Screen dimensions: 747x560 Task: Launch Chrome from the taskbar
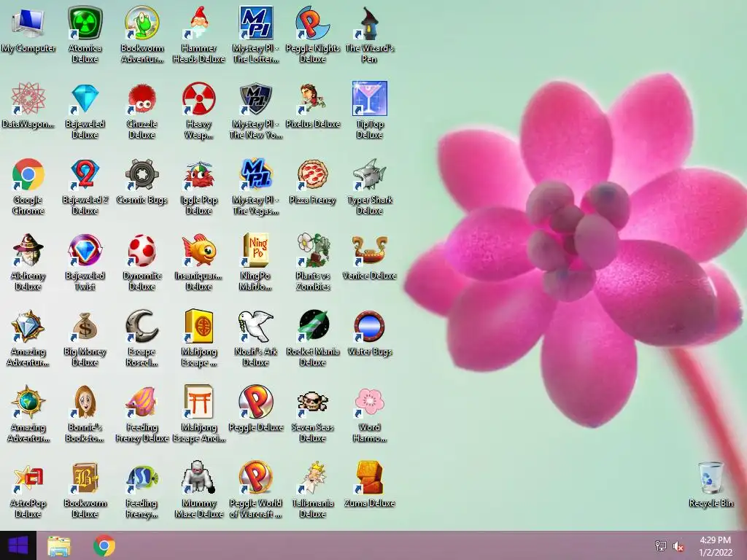pyautogui.click(x=104, y=545)
